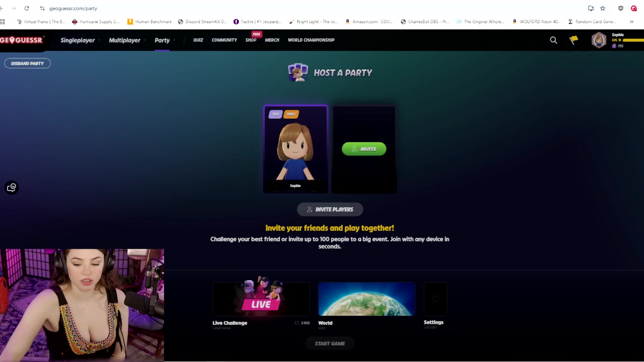
Task: Open the Hurricane Supply bookmark
Action: pos(96,21)
